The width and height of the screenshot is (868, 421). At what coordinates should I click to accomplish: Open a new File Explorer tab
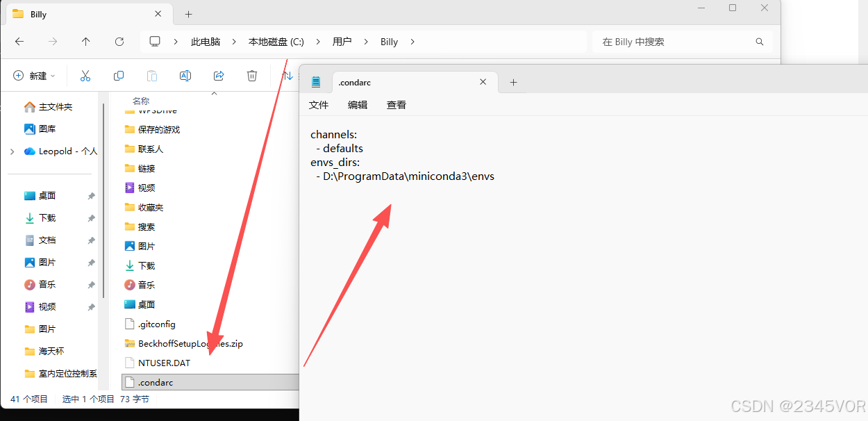188,14
